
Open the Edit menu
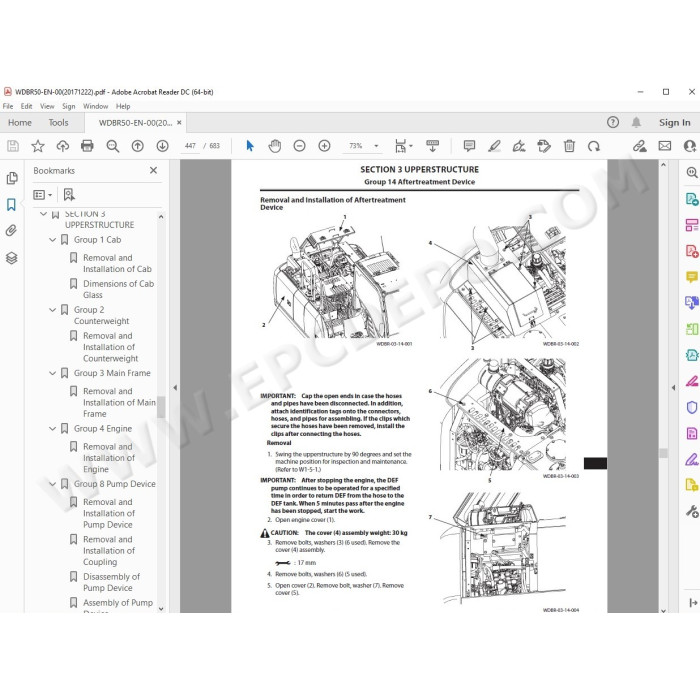[26, 106]
